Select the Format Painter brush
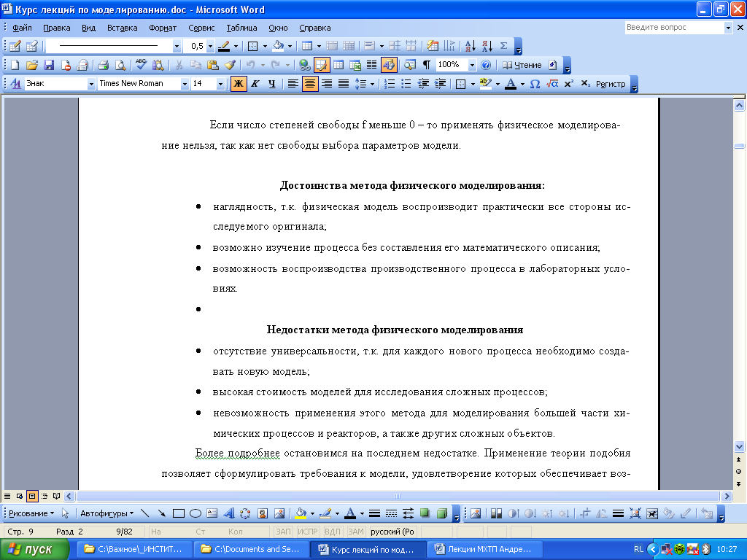 pos(230,65)
